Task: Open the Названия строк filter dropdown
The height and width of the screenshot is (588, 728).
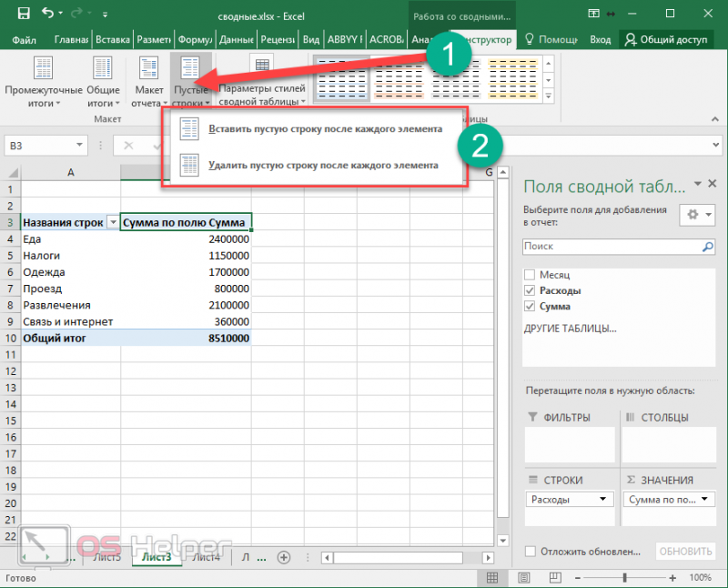Action: [113, 222]
